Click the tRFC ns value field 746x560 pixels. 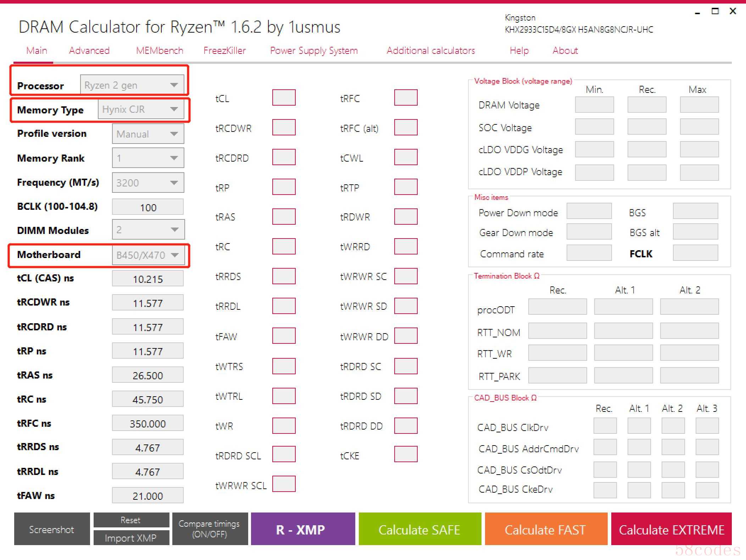pyautogui.click(x=148, y=423)
